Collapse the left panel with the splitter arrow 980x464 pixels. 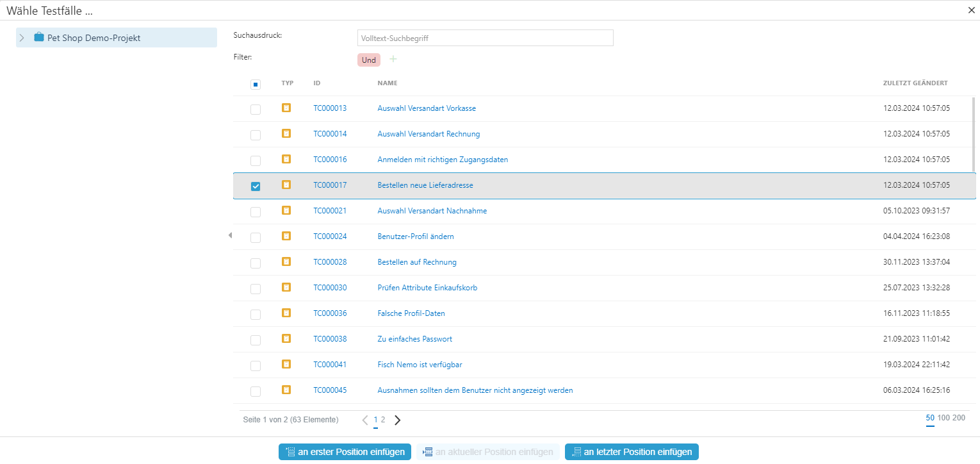230,236
